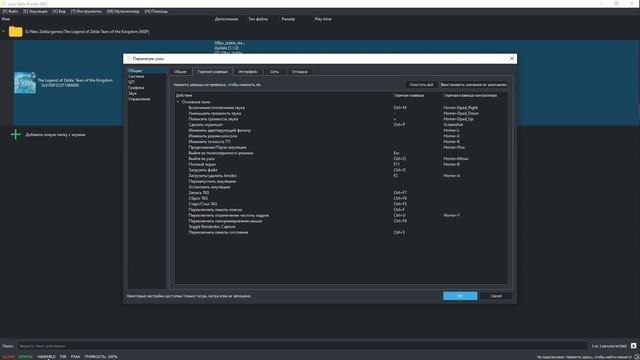Toggle the FXAA anti-aliasing status bar button

pos(76,357)
